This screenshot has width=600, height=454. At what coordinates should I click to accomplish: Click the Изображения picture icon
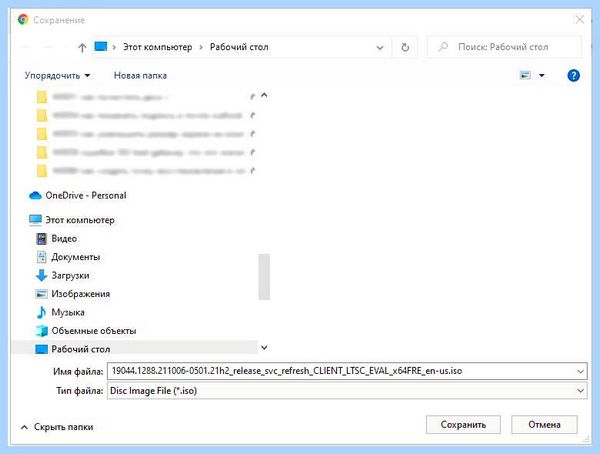click(41, 294)
